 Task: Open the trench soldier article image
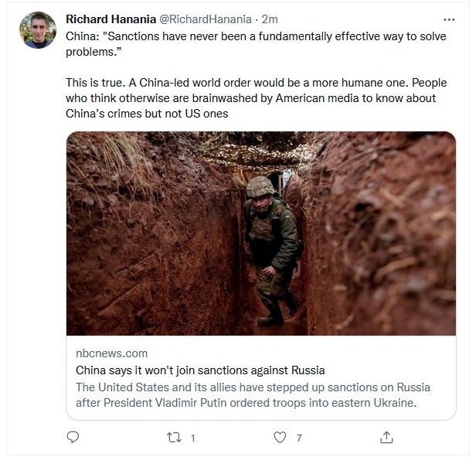(x=261, y=234)
